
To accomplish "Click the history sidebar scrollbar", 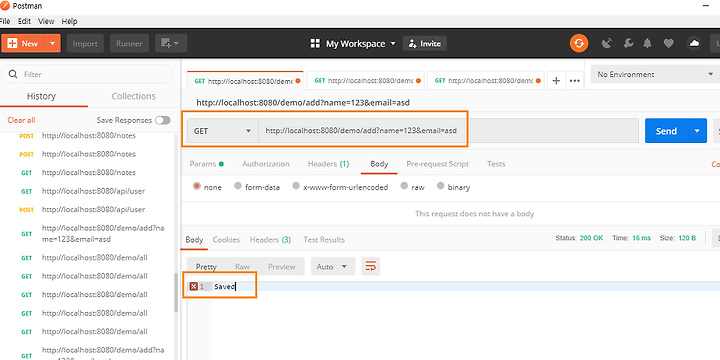I will 176,293.
